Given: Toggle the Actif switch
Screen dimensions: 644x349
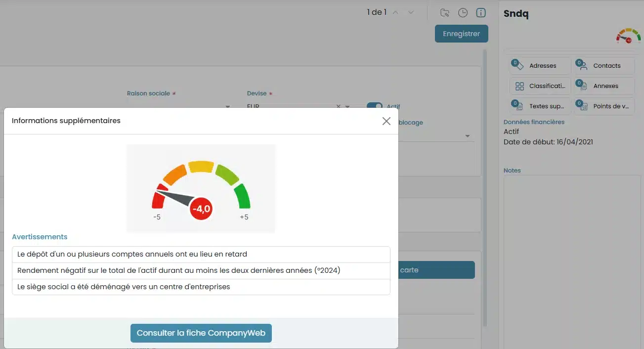Looking at the screenshot, I should click(x=375, y=106).
